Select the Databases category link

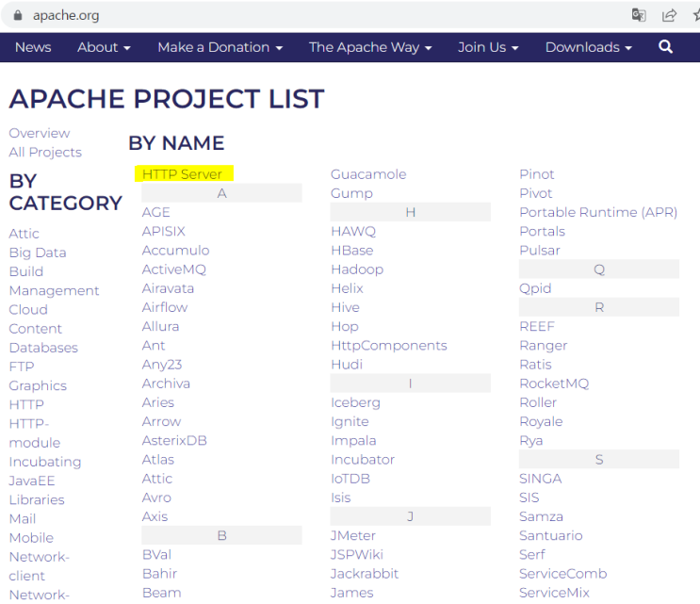43,348
